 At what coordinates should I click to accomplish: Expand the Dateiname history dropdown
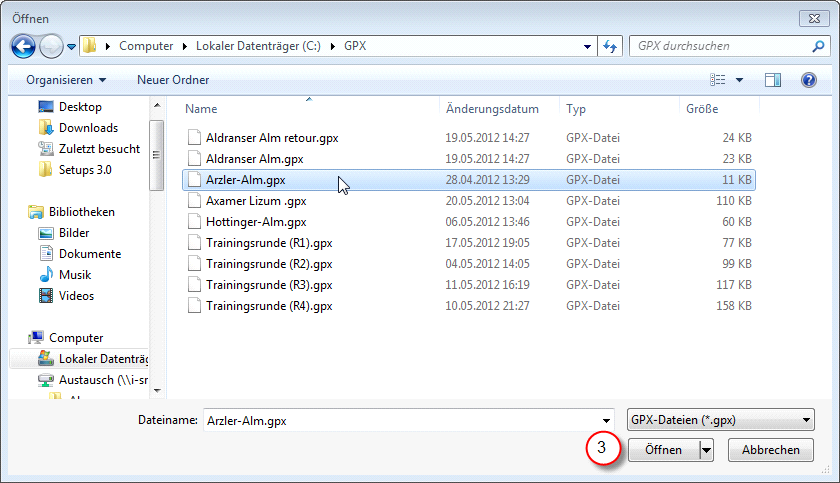pos(606,421)
